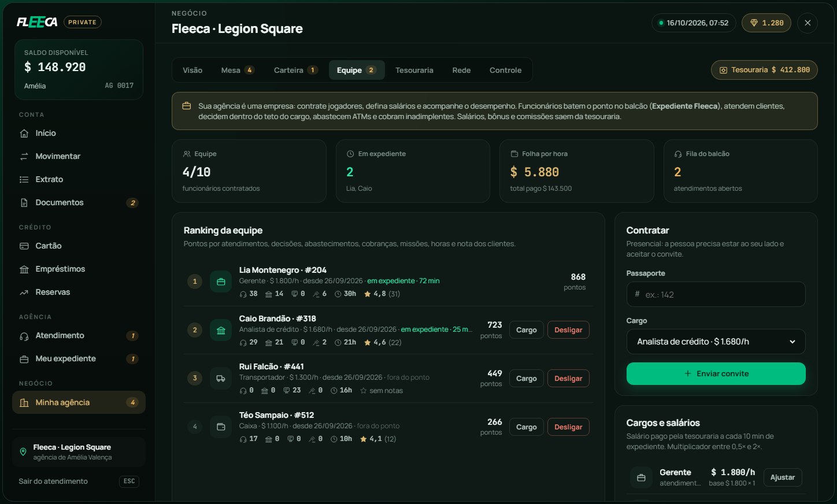
Task: Click Desligar for Téo Sampaio
Action: click(568, 427)
